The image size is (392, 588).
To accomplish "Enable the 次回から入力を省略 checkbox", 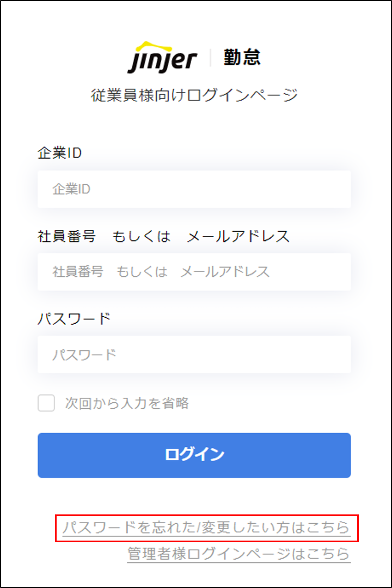I will pyautogui.click(x=46, y=404).
